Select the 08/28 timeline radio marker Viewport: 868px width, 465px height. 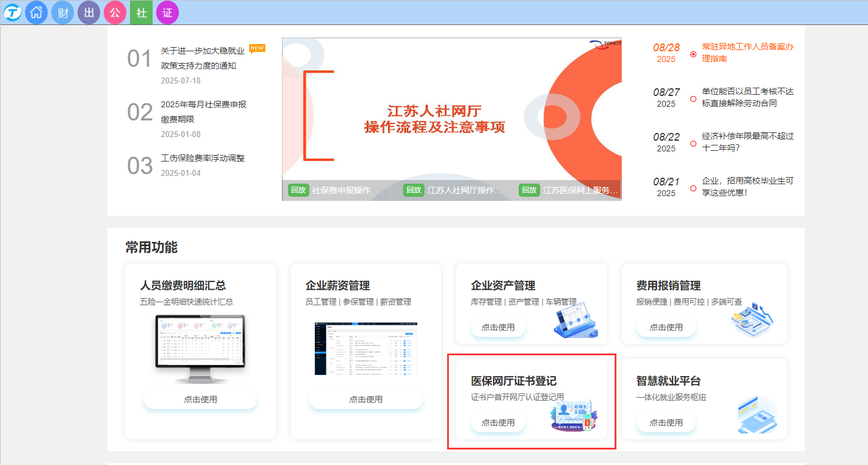coord(693,54)
